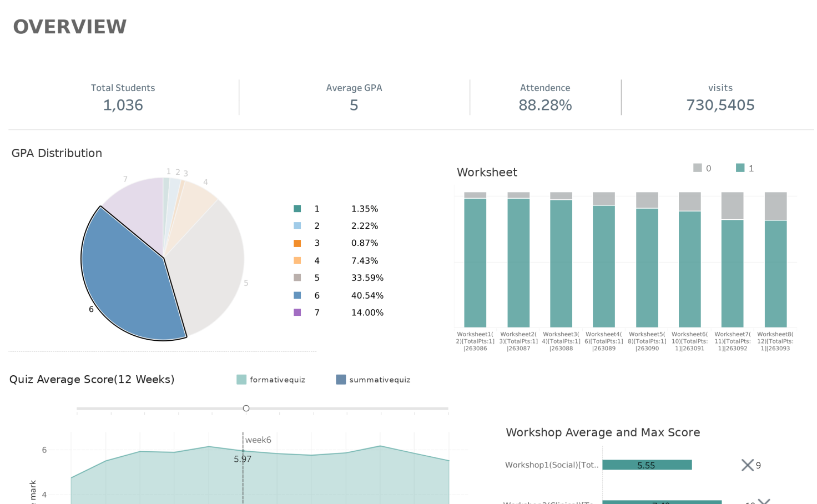Click the visits value 730,5405
This screenshot has height=504, width=817.
(720, 105)
